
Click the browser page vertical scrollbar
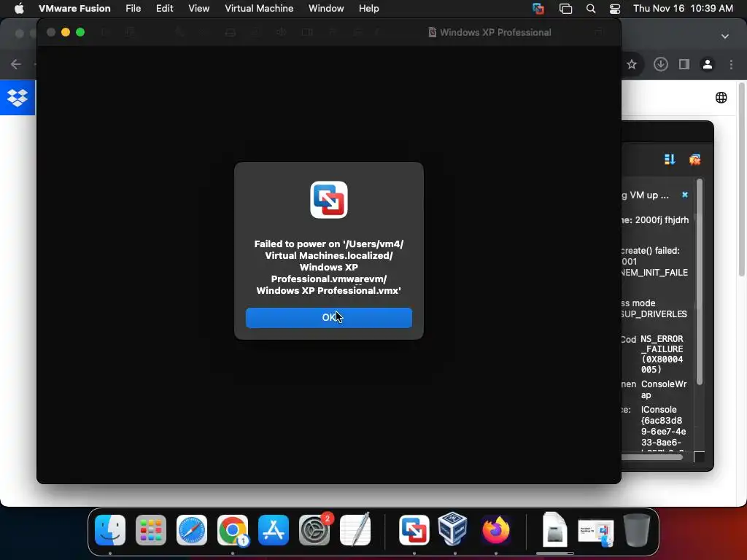pyautogui.click(x=741, y=179)
